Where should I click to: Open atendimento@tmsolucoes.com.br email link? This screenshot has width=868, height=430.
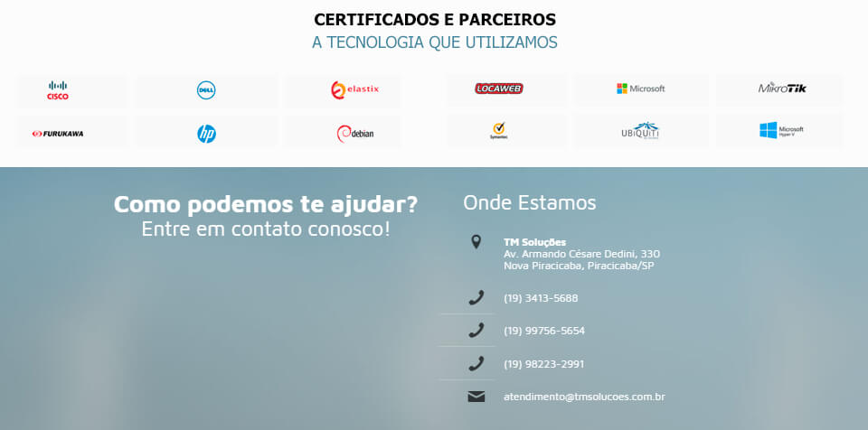(584, 397)
